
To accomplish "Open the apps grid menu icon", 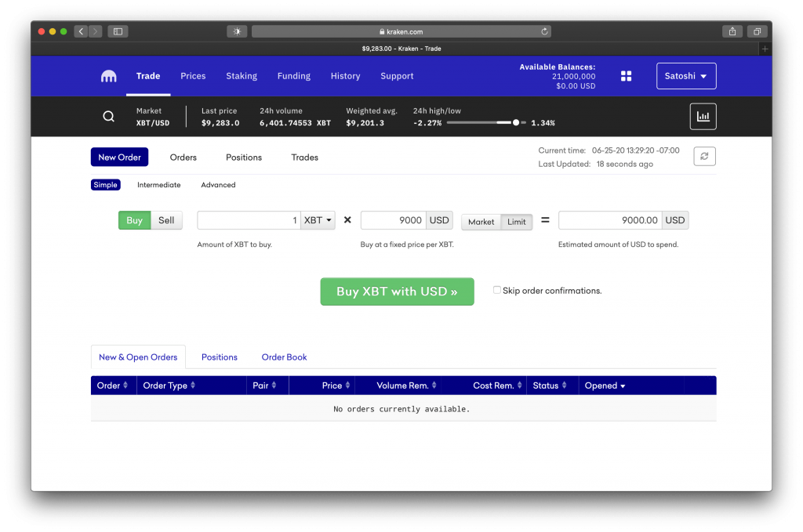I will [x=626, y=76].
